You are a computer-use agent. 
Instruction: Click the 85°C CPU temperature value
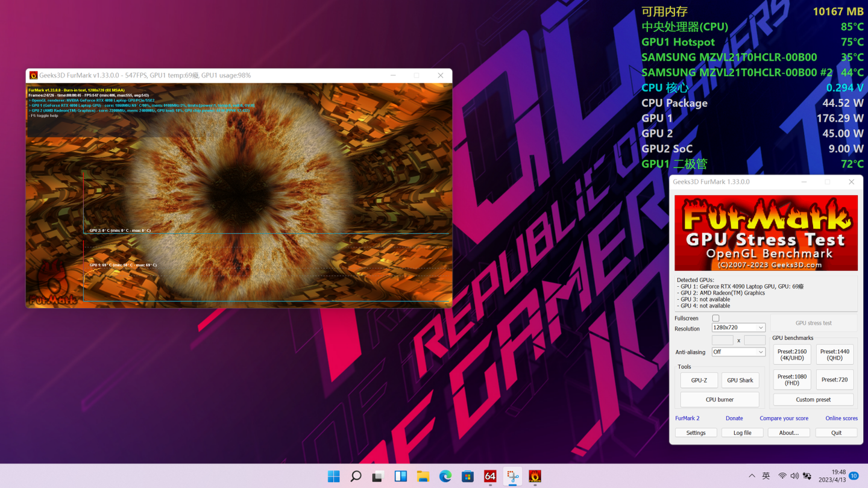(852, 27)
